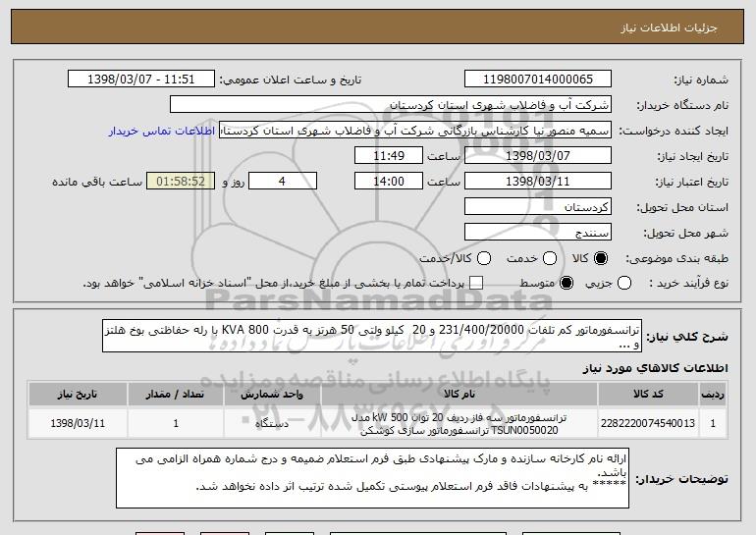Click the اطلاعات کالاهای مورد نیاز heading
The width and height of the screenshot is (756, 535).
[x=655, y=368]
